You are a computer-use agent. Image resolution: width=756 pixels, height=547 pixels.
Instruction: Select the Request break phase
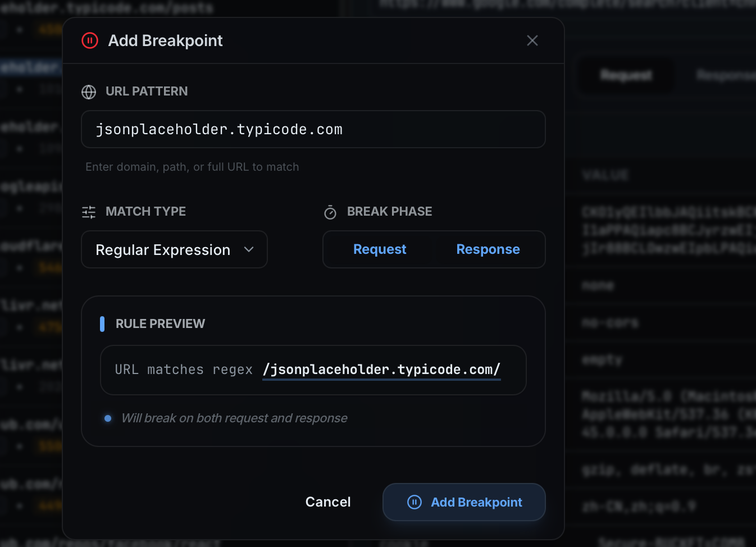point(380,249)
